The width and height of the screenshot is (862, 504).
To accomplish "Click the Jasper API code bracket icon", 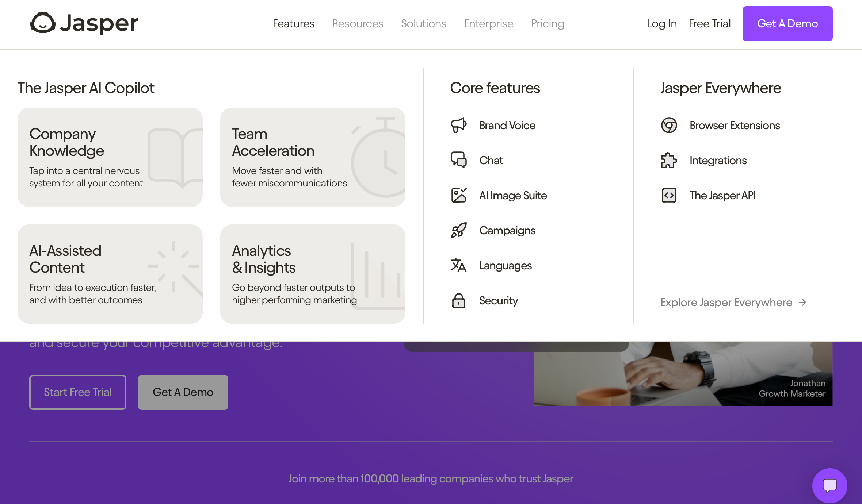I will 669,195.
